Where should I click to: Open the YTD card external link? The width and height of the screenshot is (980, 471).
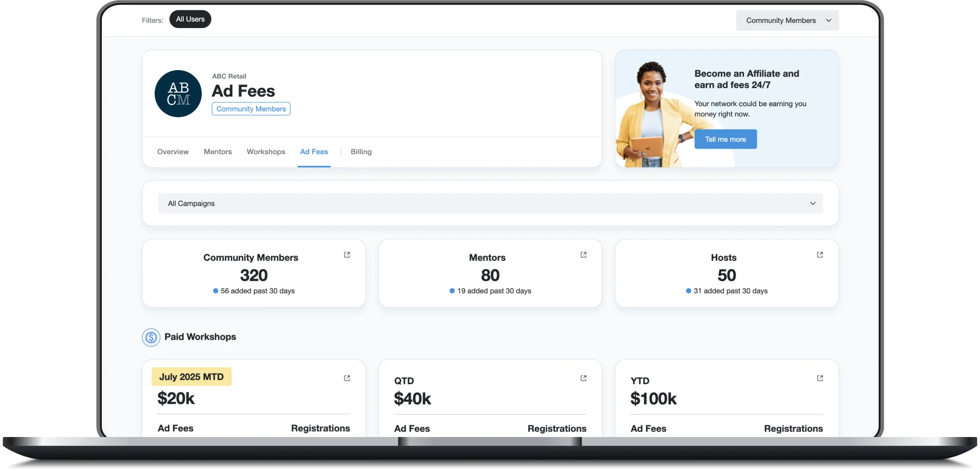(x=820, y=378)
